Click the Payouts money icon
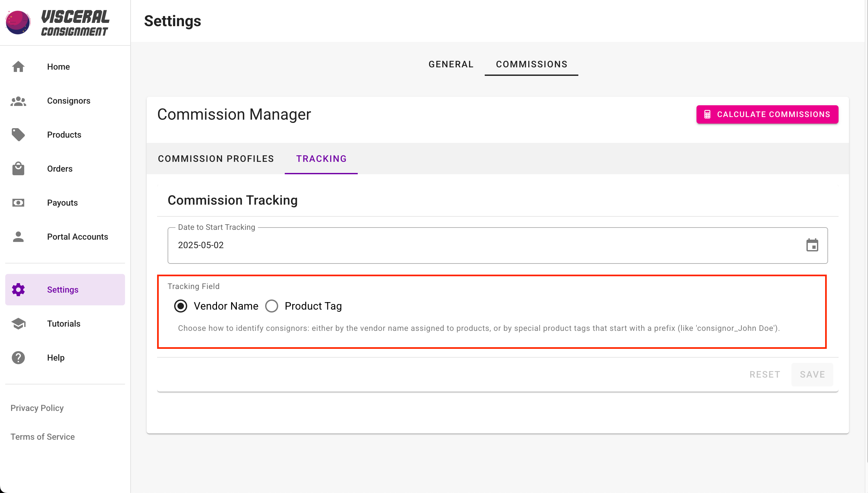Screen dimensions: 868x493 coord(18,203)
